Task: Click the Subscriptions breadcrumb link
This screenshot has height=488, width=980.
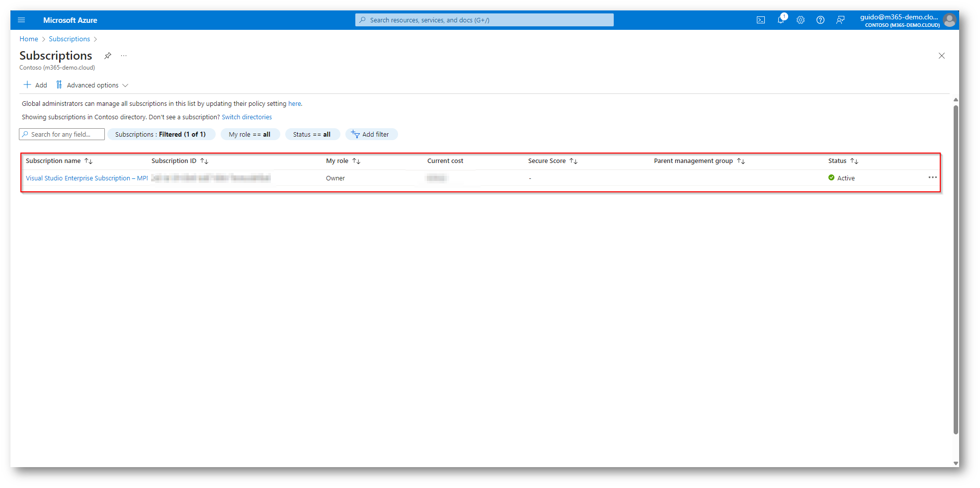Action: coord(70,39)
